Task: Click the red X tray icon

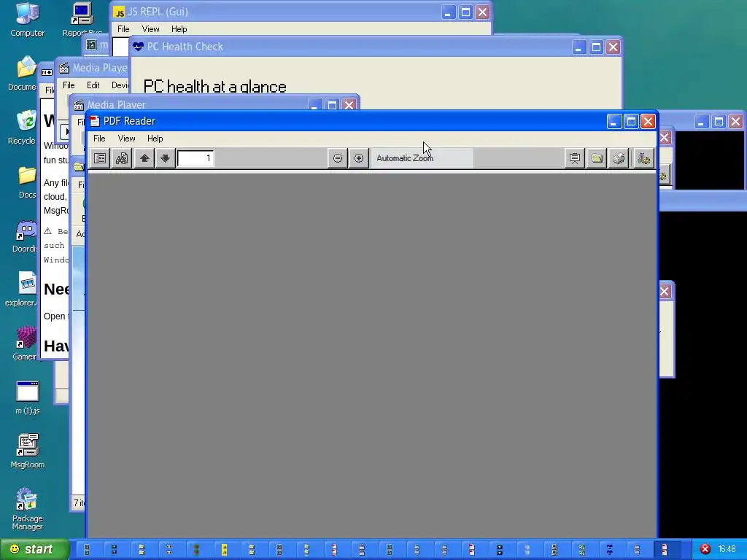Action: [x=705, y=549]
